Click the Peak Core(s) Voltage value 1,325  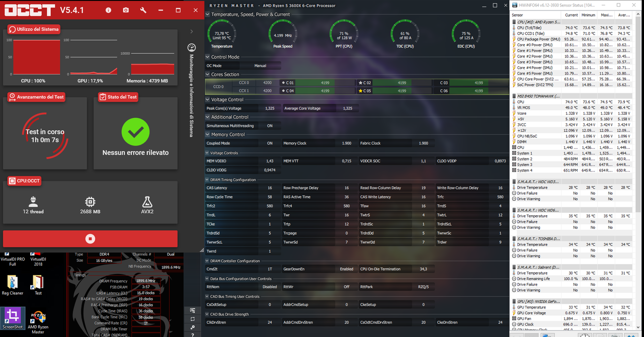tap(270, 108)
